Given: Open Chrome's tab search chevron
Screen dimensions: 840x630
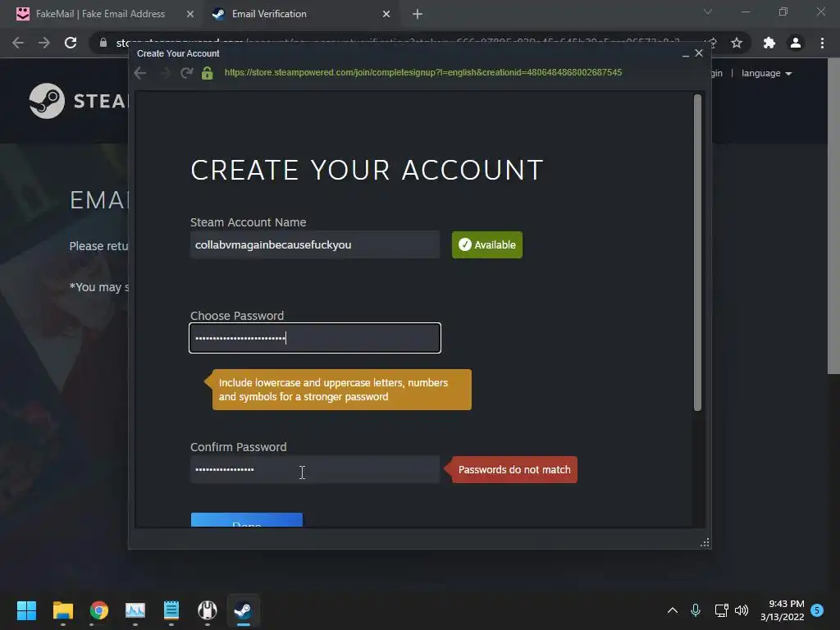Looking at the screenshot, I should click(x=708, y=11).
